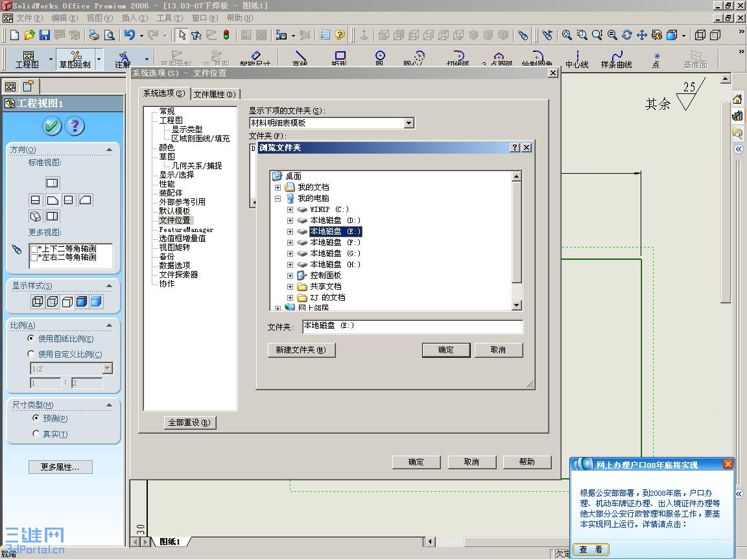The image size is (747, 560).
Task: Select 颜色 in the options tree
Action: coord(167,148)
